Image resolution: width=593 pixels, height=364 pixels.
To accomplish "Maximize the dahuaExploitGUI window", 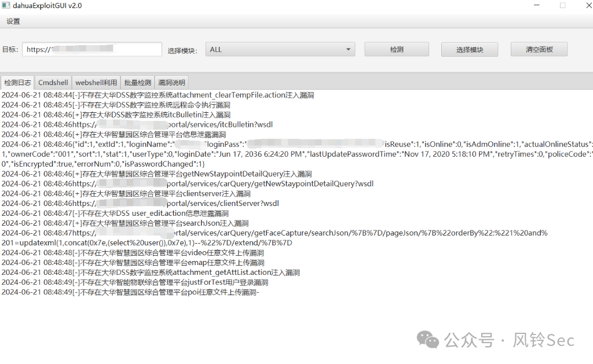I will (x=563, y=5).
